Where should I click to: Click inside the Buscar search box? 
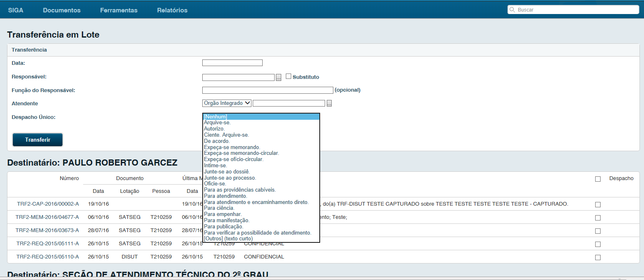click(573, 9)
